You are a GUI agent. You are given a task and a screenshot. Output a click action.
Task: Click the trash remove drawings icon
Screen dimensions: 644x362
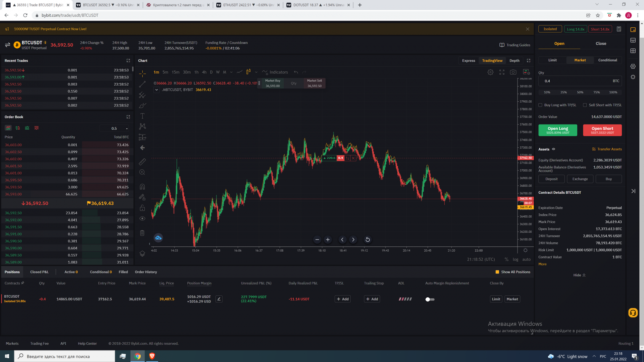click(142, 233)
